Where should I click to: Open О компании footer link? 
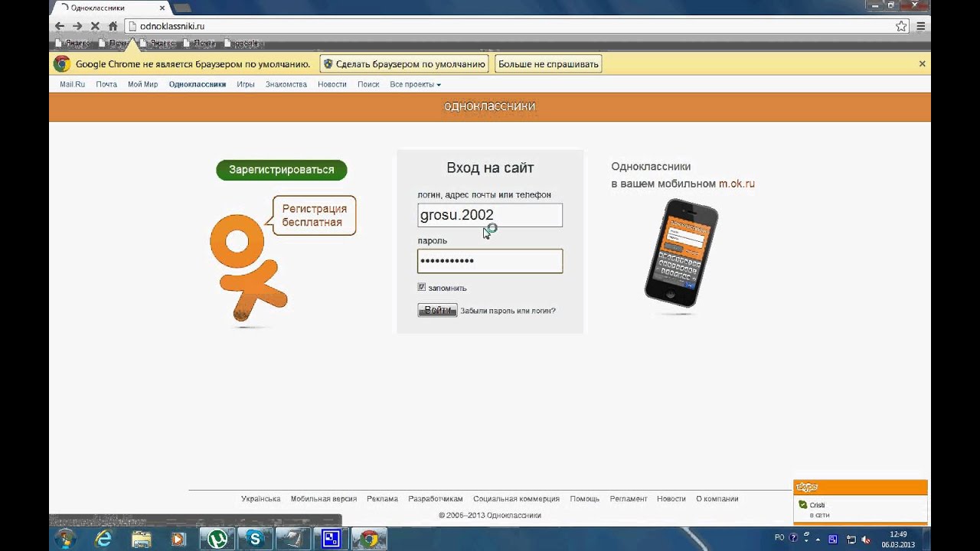717,499
